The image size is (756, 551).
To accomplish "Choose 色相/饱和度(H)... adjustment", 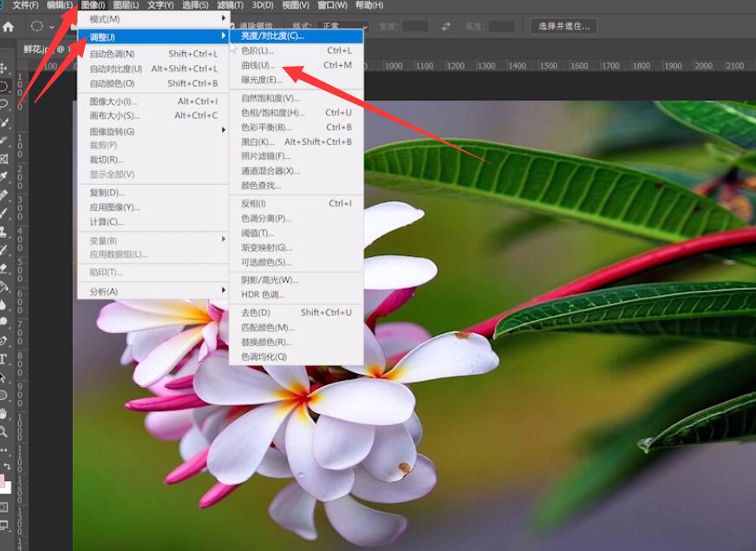I will click(296, 113).
